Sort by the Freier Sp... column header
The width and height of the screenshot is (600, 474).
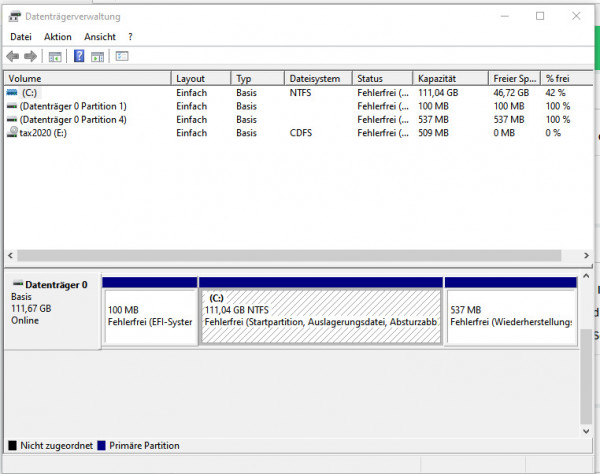pos(515,78)
